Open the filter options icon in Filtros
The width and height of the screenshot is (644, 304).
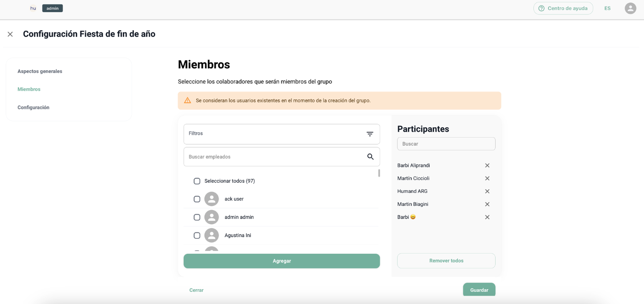pyautogui.click(x=370, y=134)
